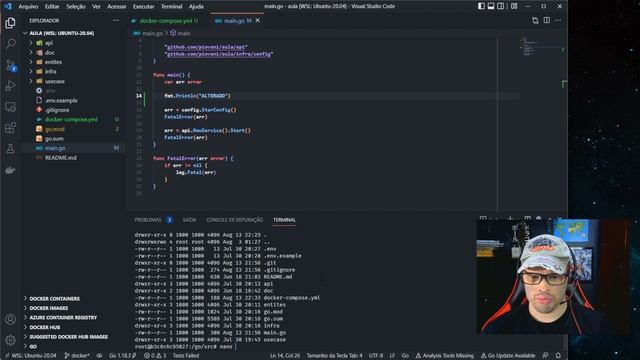Click the notifications bell in status bar
Viewport: 640px width, 360px height.
point(558,356)
